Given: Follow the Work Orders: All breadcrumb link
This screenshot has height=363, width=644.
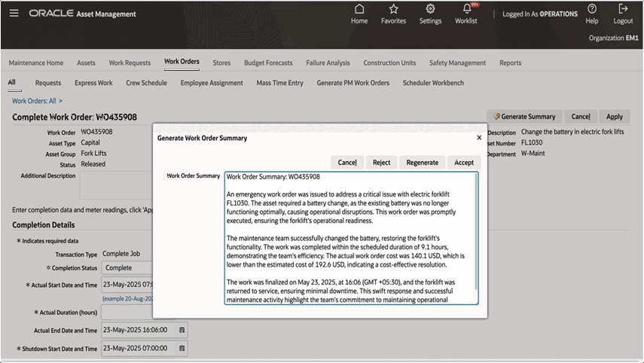Looking at the screenshot, I should (34, 101).
